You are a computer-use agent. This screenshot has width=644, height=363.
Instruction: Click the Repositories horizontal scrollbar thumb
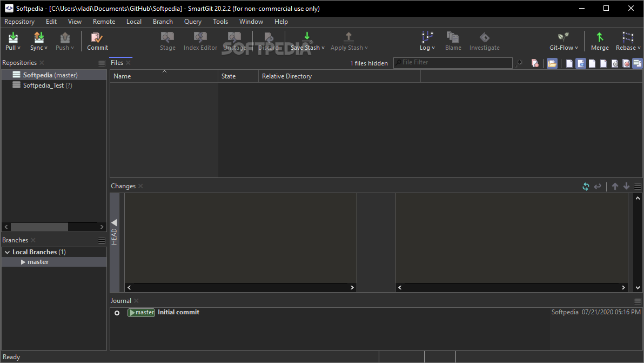39,227
